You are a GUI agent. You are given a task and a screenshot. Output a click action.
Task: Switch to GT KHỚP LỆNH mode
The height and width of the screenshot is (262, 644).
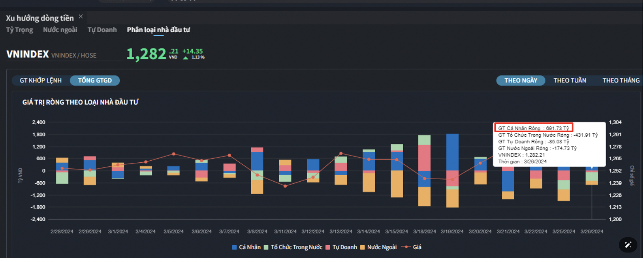point(41,80)
